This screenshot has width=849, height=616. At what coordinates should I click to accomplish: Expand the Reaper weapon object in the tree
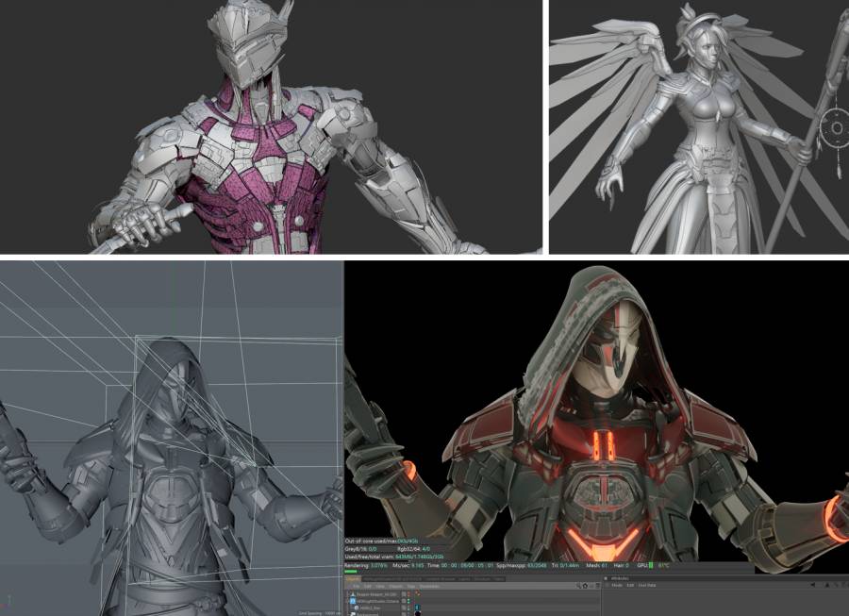coord(348,594)
